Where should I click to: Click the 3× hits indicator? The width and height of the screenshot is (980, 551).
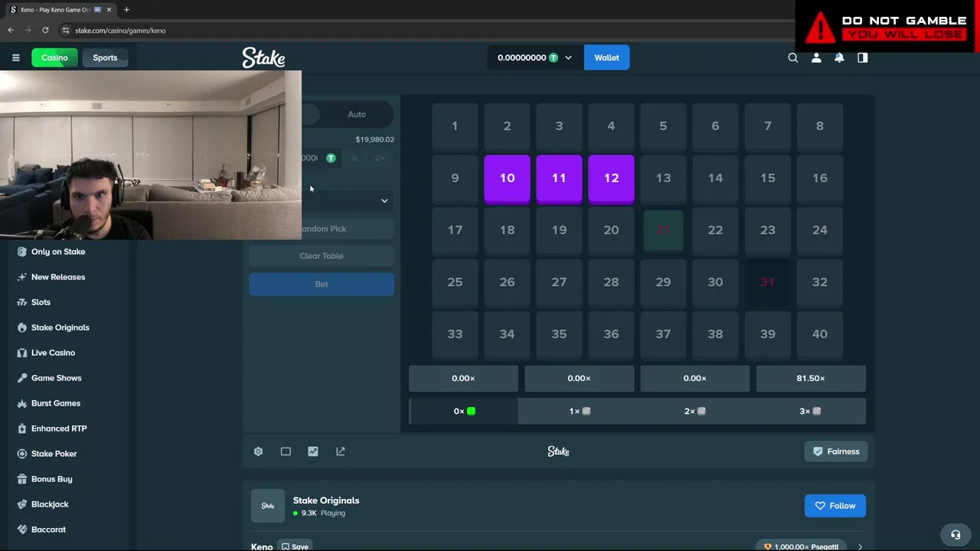coord(810,411)
